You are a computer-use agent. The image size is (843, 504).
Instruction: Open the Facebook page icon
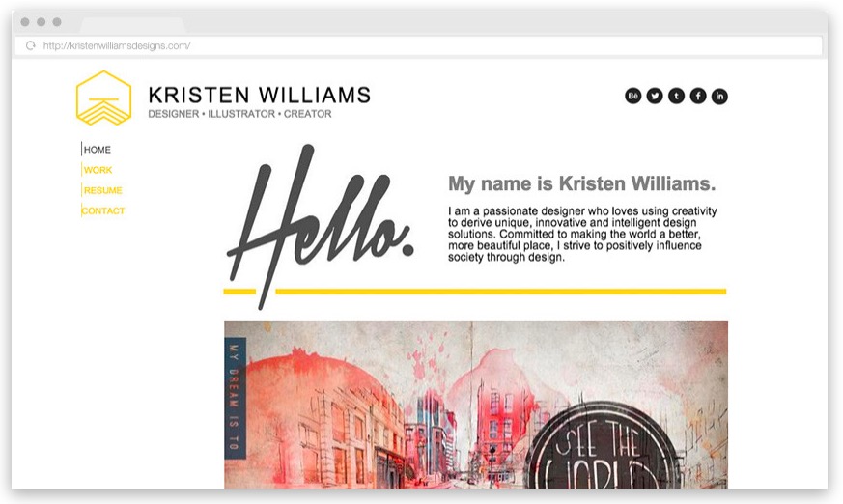click(x=698, y=97)
